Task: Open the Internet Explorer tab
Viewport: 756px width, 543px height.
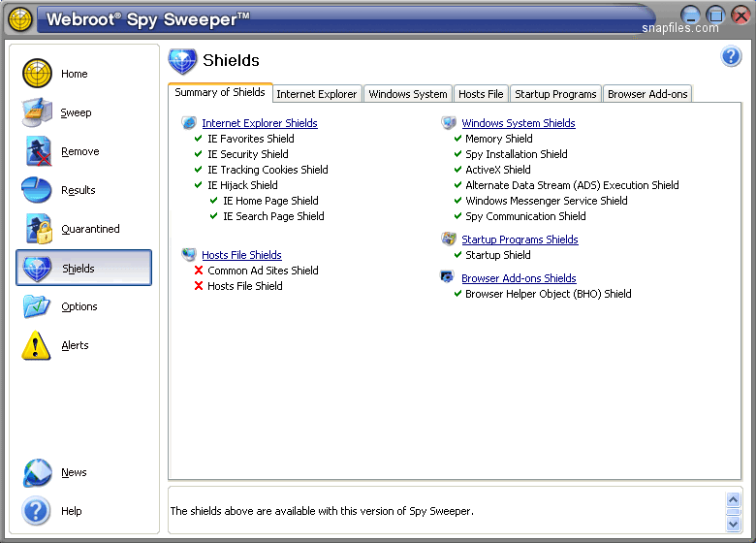Action: click(317, 94)
